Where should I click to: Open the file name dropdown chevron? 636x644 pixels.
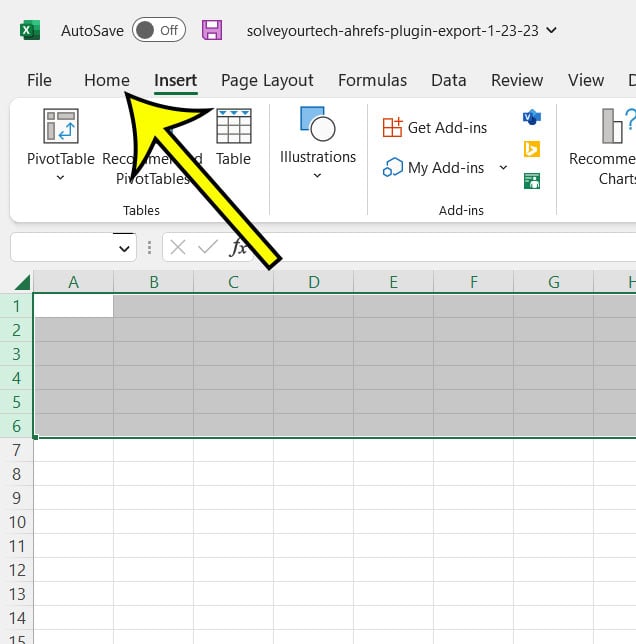click(552, 30)
